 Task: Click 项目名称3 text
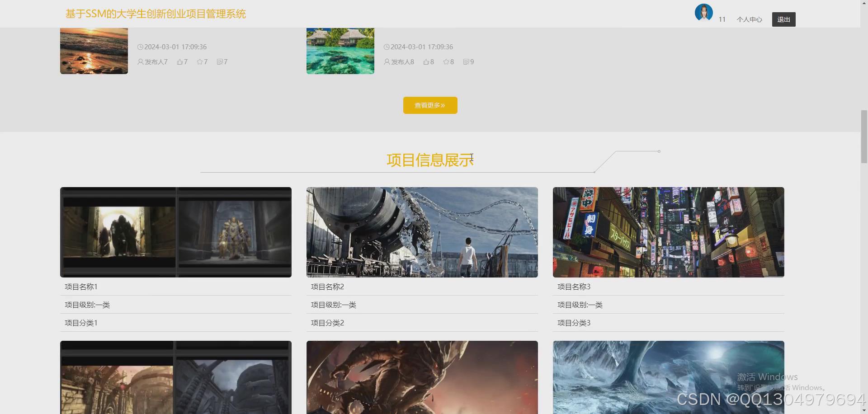(574, 287)
